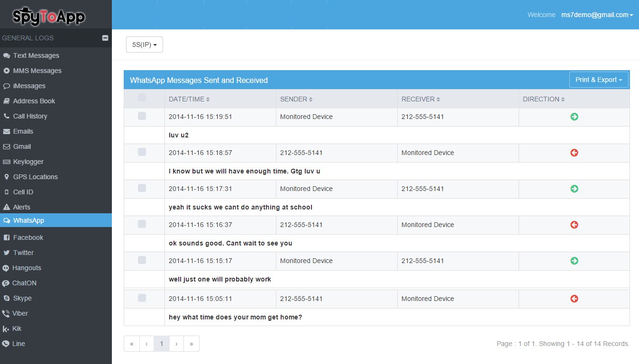The width and height of the screenshot is (639, 364).
Task: Go to first page of records
Action: pyautogui.click(x=132, y=344)
